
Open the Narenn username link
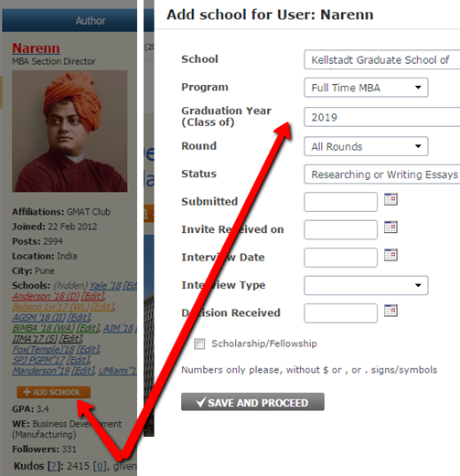click(x=36, y=48)
